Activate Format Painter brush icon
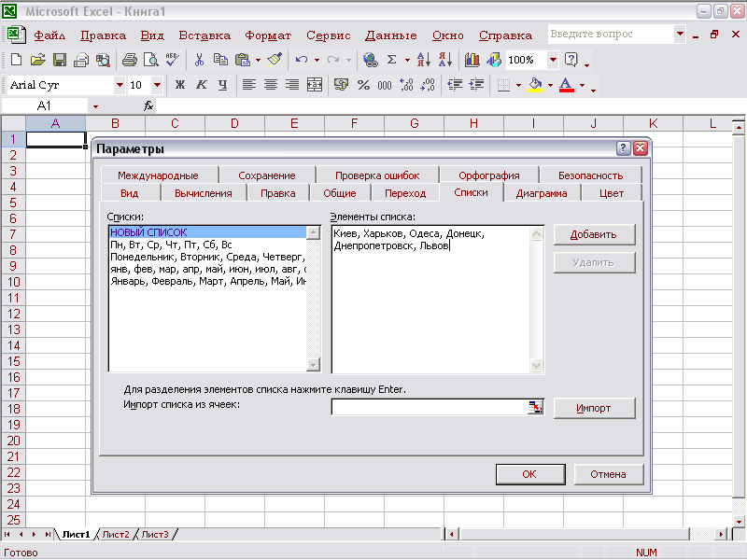The height and width of the screenshot is (560, 747). [x=275, y=60]
